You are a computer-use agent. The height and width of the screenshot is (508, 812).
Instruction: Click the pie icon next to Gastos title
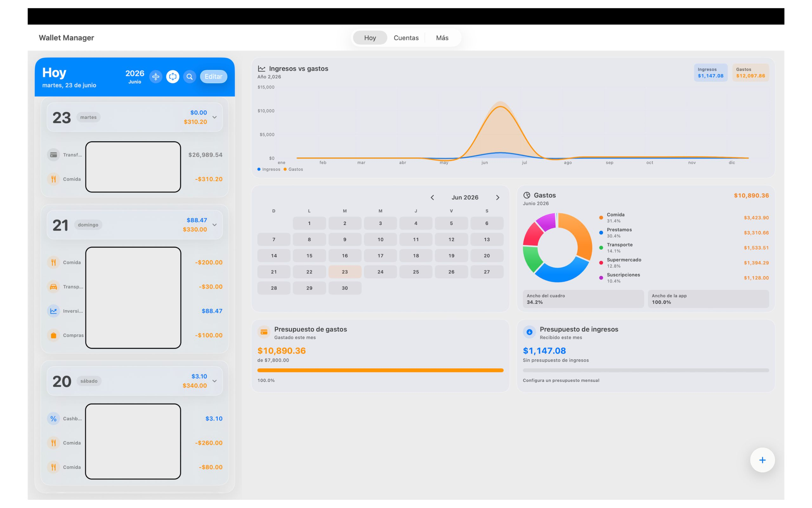coord(527,195)
